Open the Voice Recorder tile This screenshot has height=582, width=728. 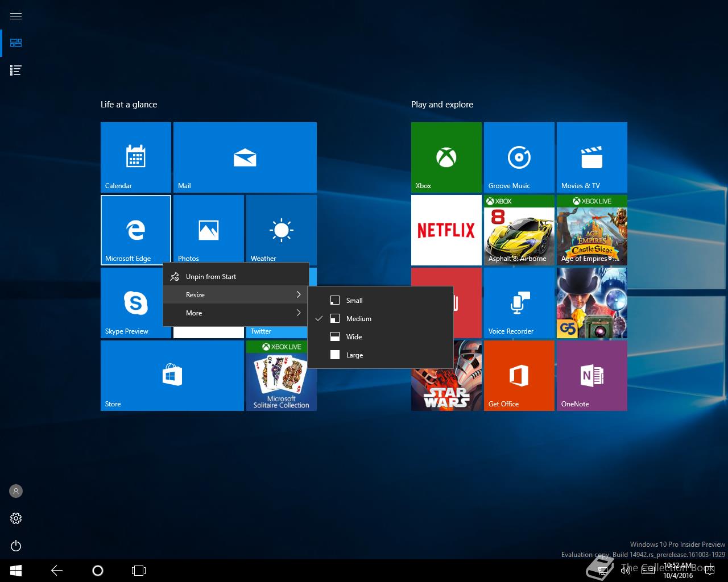(519, 303)
